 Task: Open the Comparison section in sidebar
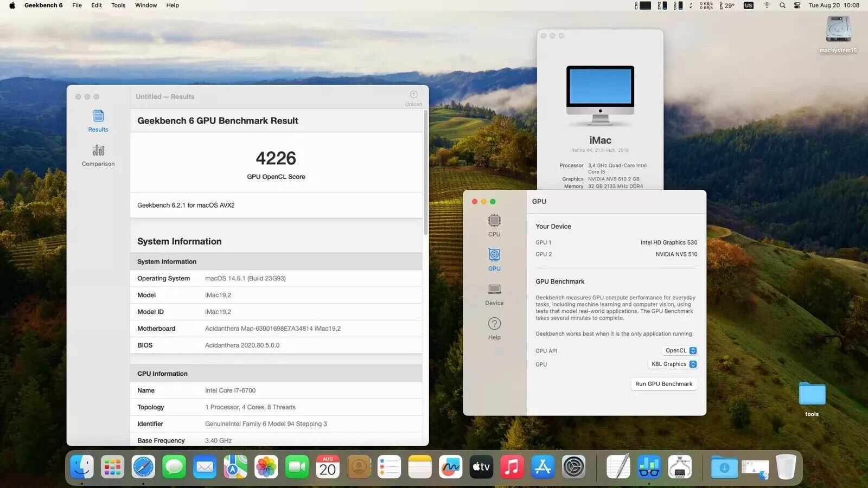tap(98, 155)
